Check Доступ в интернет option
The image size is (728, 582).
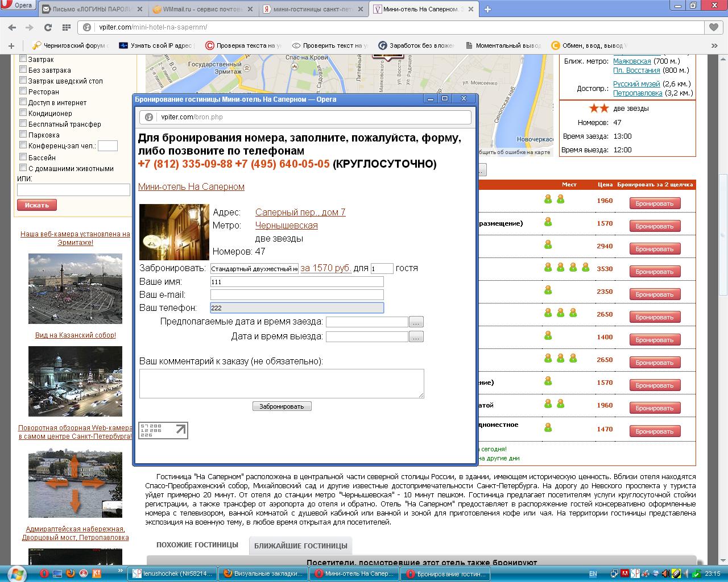(x=23, y=102)
